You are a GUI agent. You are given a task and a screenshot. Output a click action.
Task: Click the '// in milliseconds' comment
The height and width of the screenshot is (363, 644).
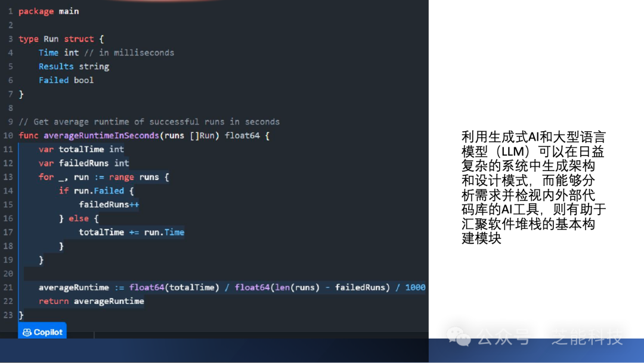coord(129,52)
